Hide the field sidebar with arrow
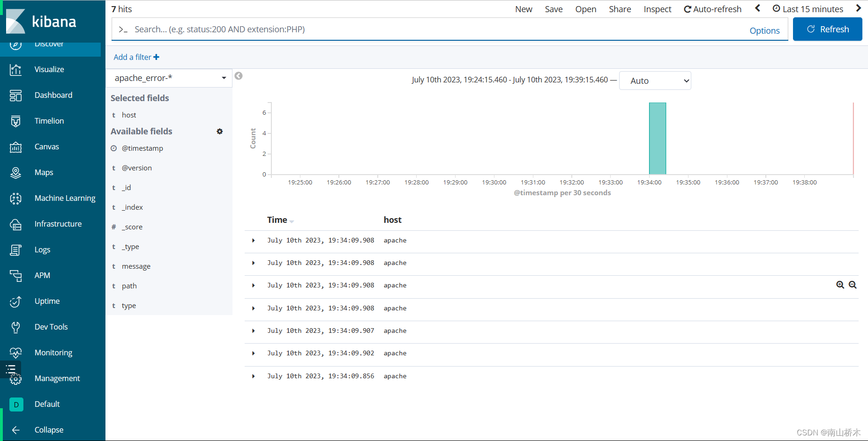Image resolution: width=868 pixels, height=441 pixels. click(x=239, y=76)
